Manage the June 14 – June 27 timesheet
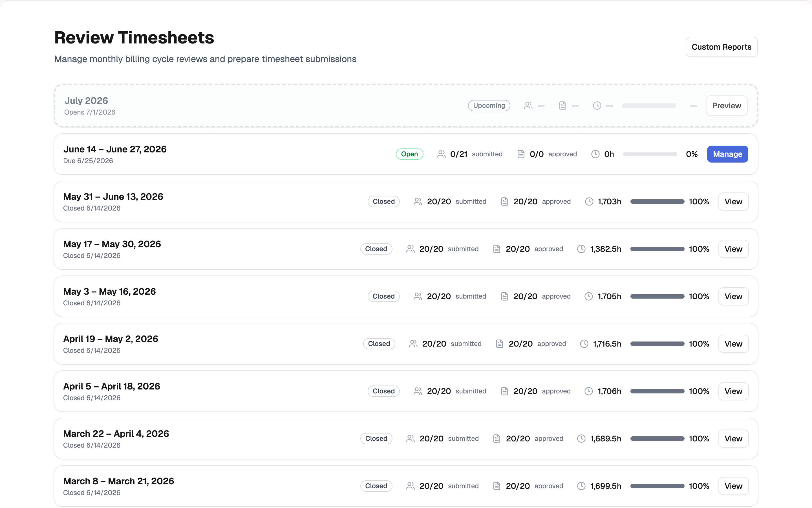 click(x=727, y=154)
